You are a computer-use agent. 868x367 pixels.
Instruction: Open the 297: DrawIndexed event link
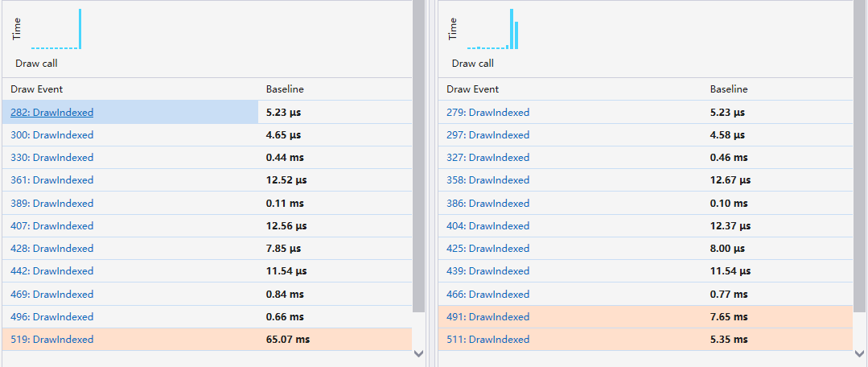click(488, 135)
